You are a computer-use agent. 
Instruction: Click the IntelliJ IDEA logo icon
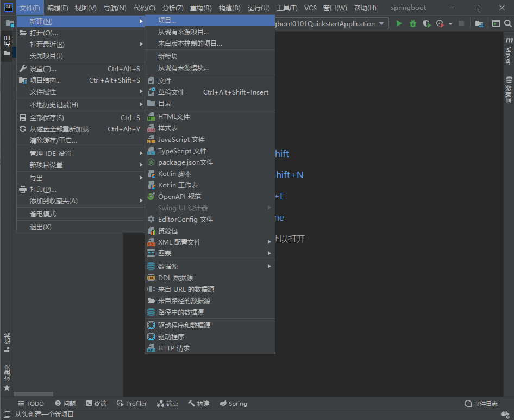coord(8,8)
